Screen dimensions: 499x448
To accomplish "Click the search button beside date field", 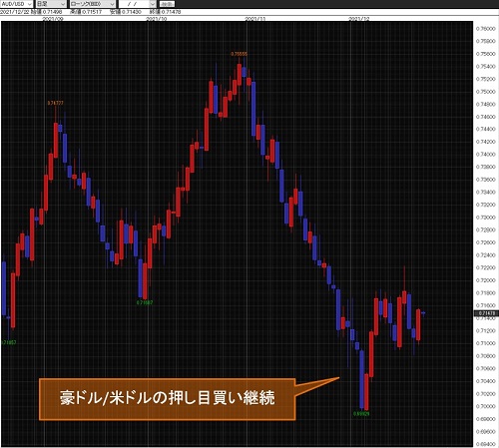I will [167, 4].
